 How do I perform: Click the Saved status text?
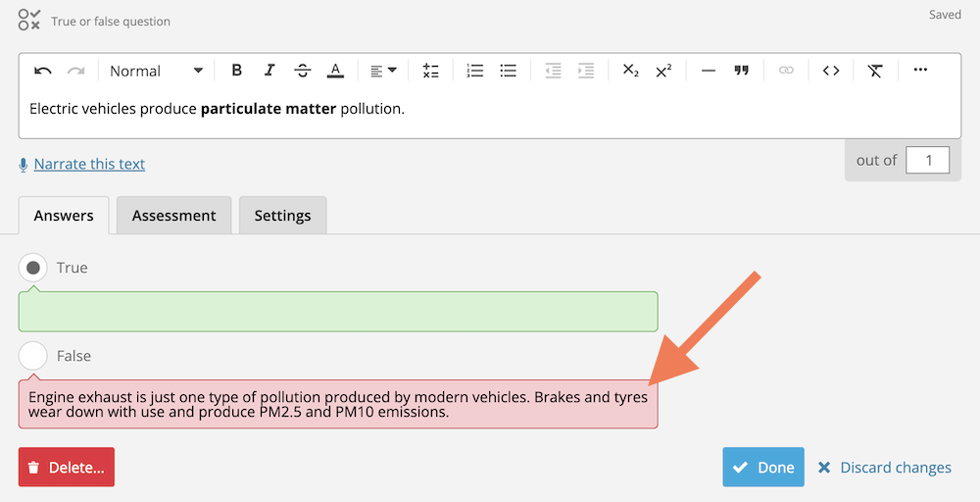point(945,15)
